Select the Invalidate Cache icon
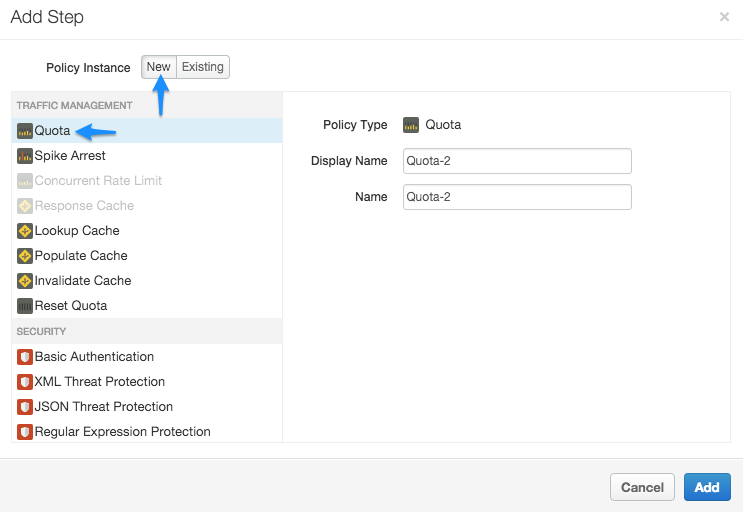The height and width of the screenshot is (512, 743). pyautogui.click(x=25, y=281)
